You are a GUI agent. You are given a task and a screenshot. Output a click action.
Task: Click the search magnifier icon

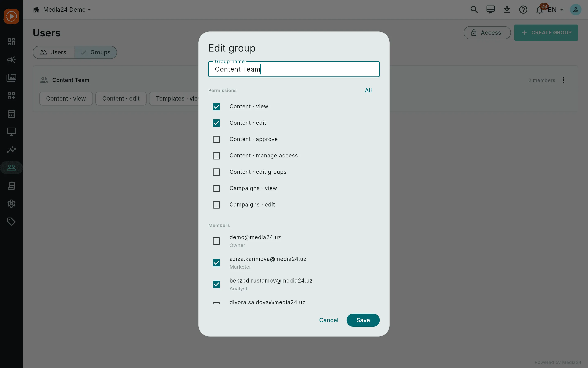[x=474, y=9]
